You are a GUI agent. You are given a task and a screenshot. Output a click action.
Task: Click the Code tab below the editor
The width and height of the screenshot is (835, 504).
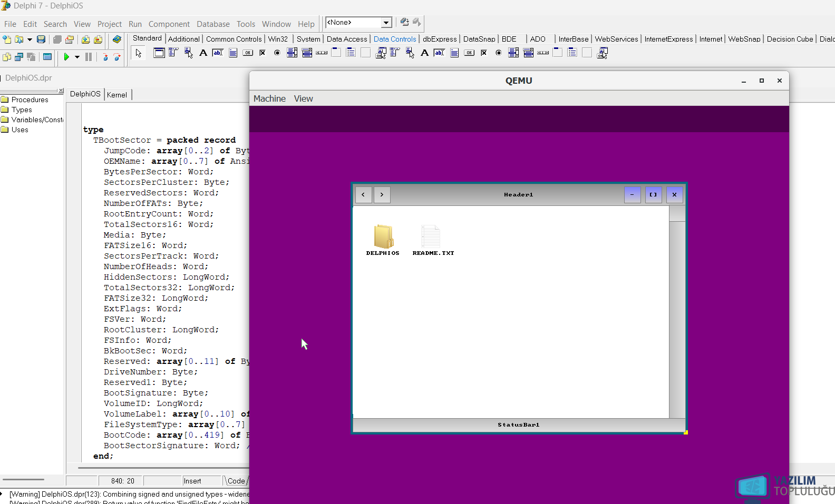coord(236,481)
